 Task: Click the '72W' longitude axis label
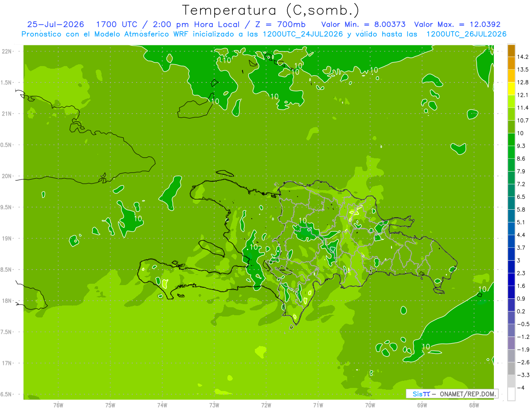coord(266,405)
